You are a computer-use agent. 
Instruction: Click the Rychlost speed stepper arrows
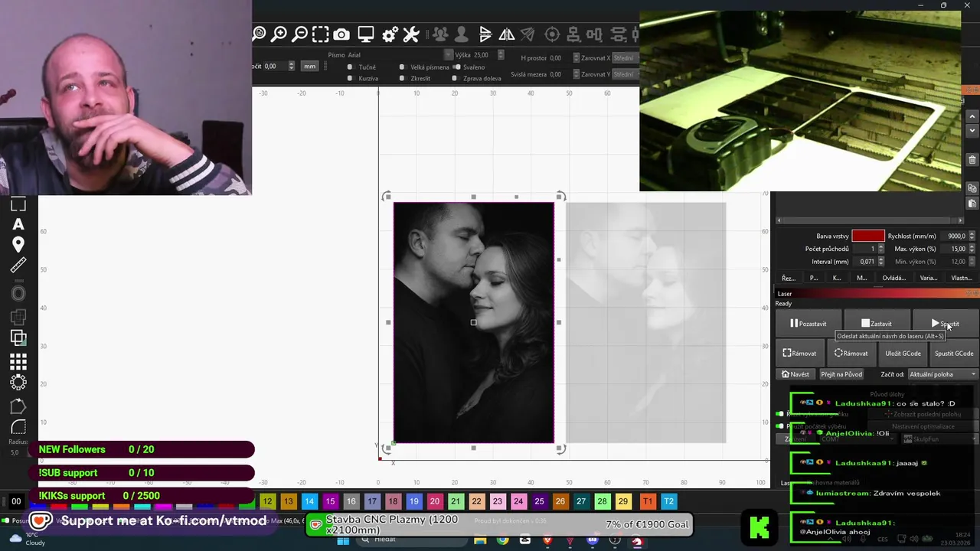(972, 236)
